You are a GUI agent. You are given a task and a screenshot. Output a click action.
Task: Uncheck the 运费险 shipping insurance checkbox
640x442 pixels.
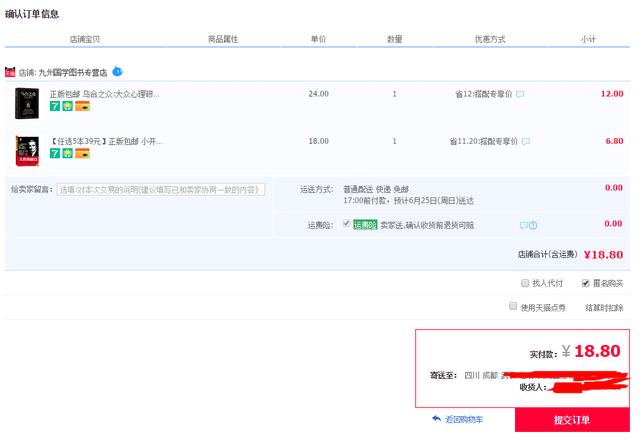(x=346, y=224)
